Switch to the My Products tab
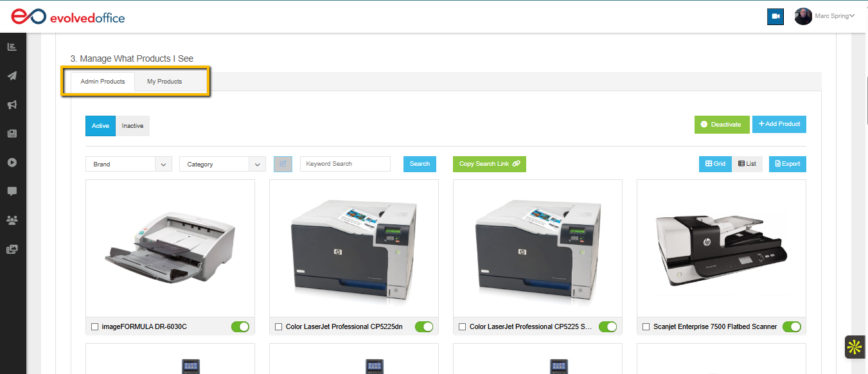The width and height of the screenshot is (868, 374). [x=164, y=82]
